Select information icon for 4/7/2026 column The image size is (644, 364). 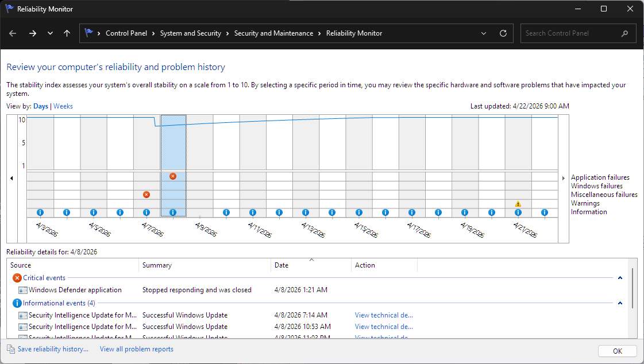pos(146,212)
